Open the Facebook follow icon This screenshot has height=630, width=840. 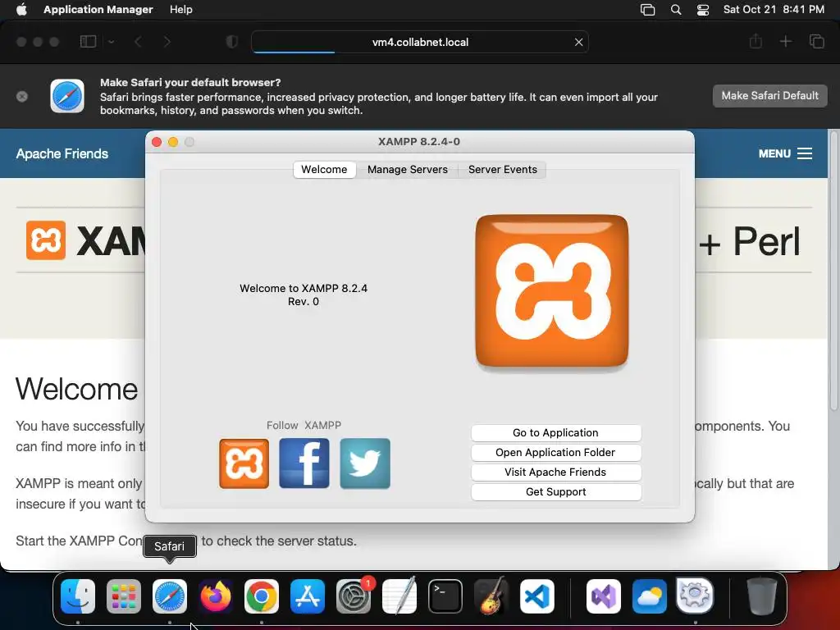coord(304,463)
